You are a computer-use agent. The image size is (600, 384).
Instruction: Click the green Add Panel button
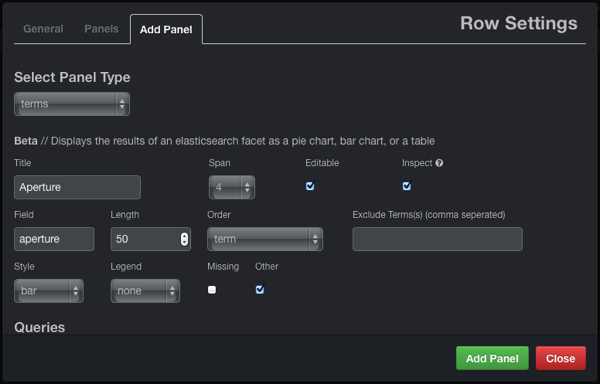[492, 358]
